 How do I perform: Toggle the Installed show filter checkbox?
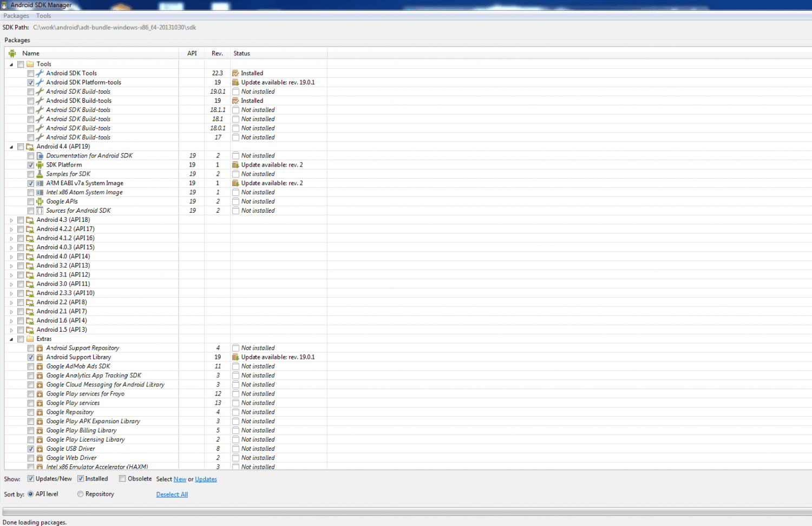click(81, 478)
